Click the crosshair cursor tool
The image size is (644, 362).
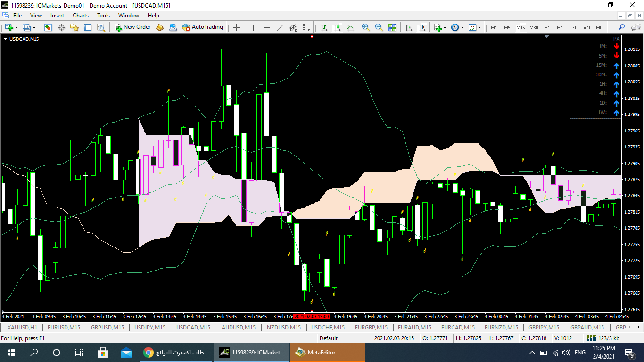pos(237,27)
